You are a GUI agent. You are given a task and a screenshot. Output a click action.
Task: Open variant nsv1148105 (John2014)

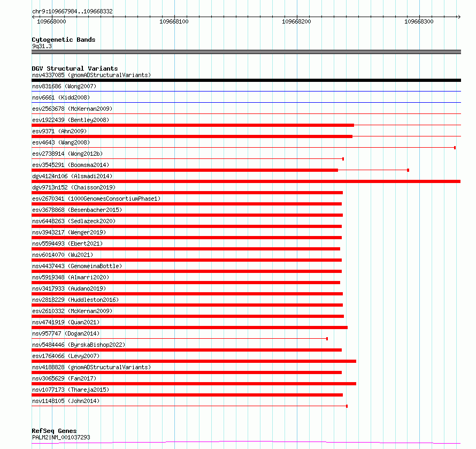click(x=66, y=401)
